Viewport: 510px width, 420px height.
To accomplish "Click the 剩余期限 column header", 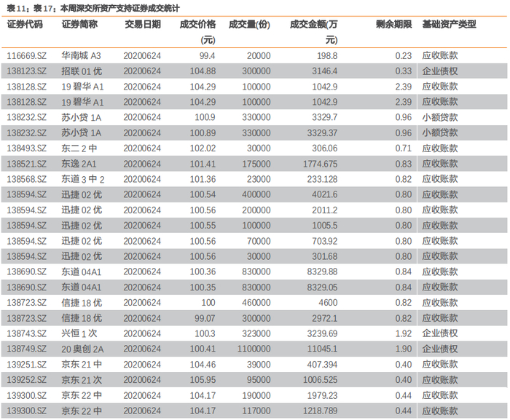I will [394, 24].
